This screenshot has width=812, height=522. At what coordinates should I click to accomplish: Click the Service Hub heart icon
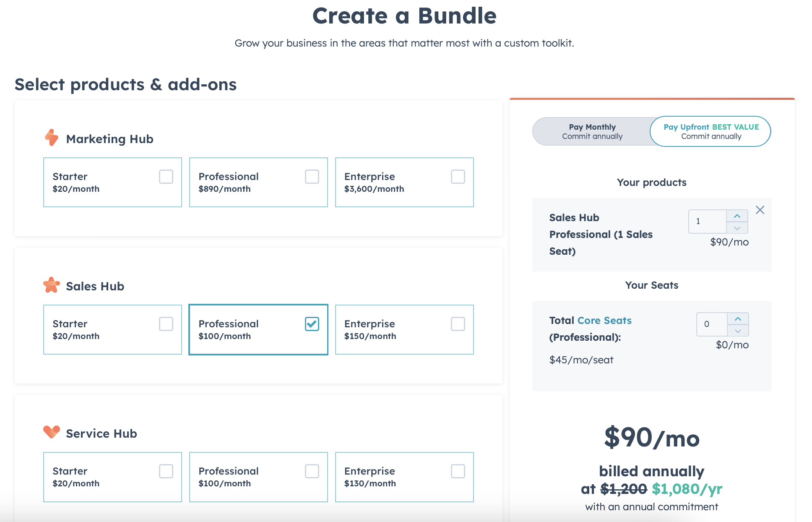pos(51,432)
